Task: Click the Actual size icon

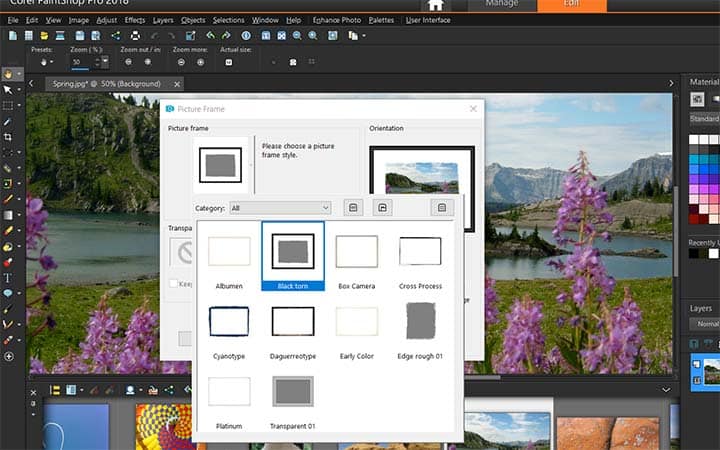Action: [x=229, y=62]
